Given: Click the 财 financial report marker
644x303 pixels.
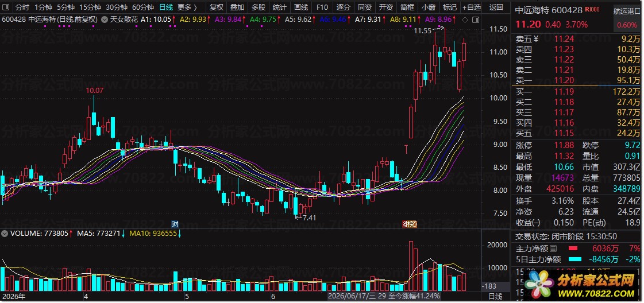Looking at the screenshot, I should pos(175,224).
